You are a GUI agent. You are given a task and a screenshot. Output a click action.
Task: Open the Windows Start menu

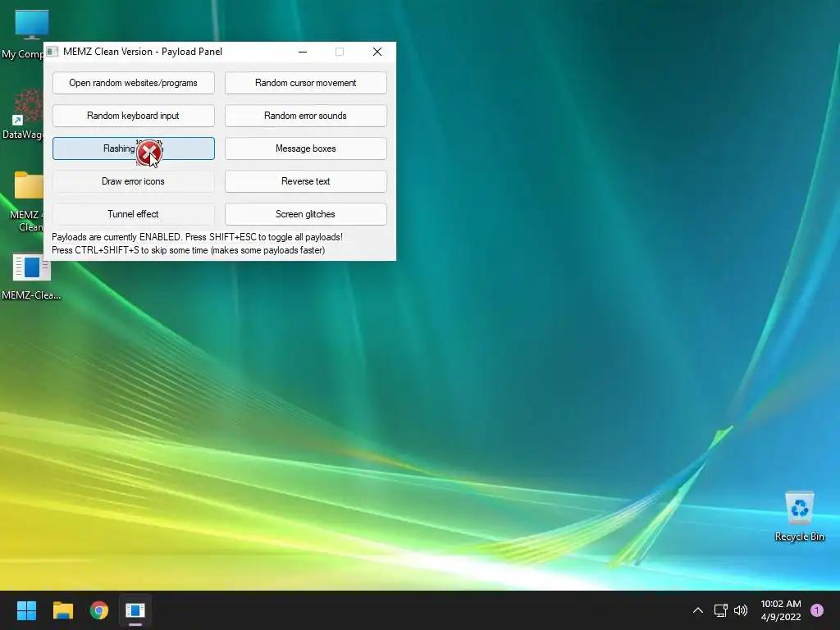tap(26, 610)
